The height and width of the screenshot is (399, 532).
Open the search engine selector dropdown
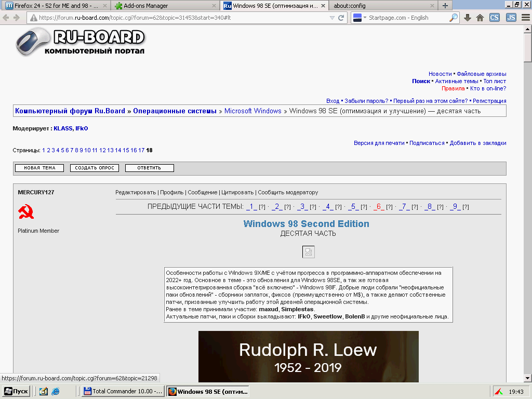pyautogui.click(x=360, y=18)
